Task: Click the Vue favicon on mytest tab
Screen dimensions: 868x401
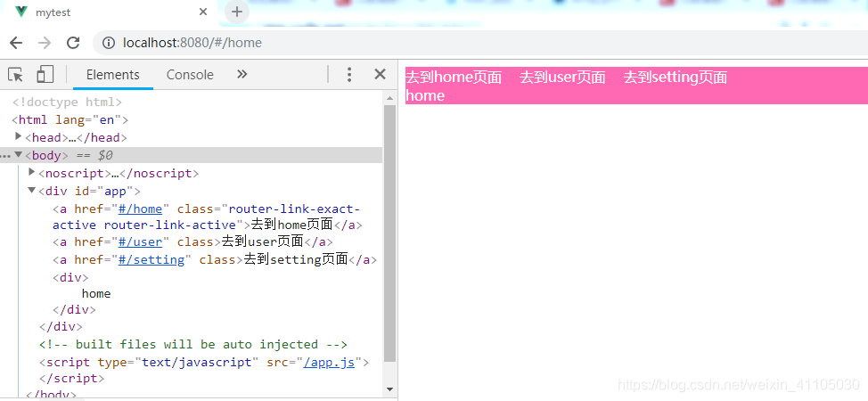Action: click(x=21, y=12)
